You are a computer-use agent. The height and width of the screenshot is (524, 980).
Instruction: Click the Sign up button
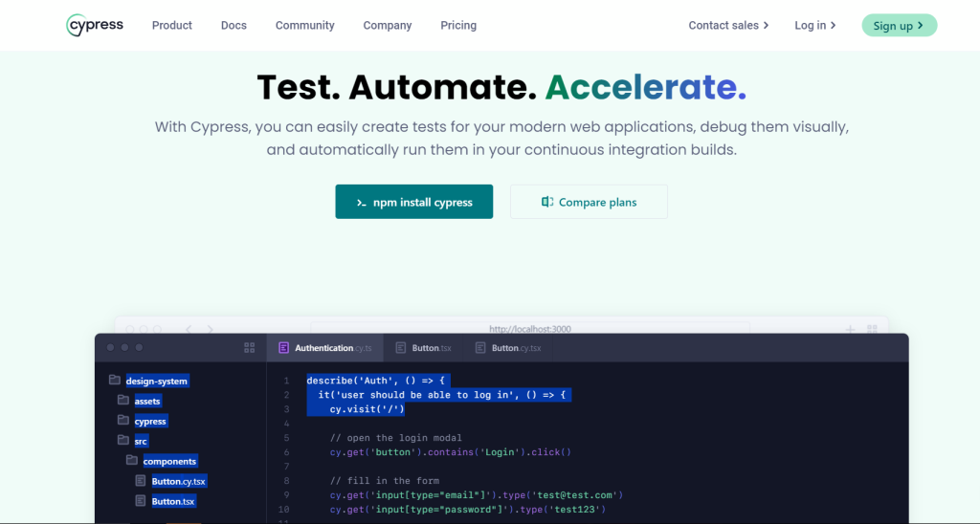click(900, 26)
